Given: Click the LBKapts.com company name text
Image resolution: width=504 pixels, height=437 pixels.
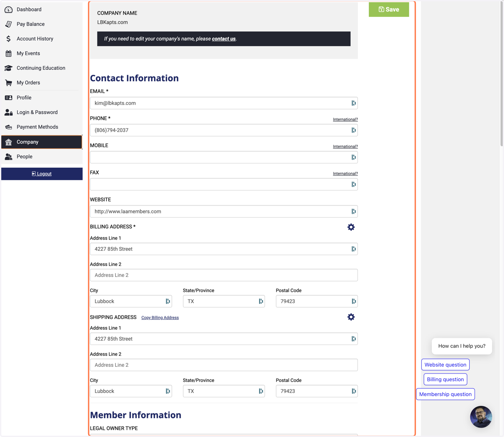Looking at the screenshot, I should (x=113, y=22).
